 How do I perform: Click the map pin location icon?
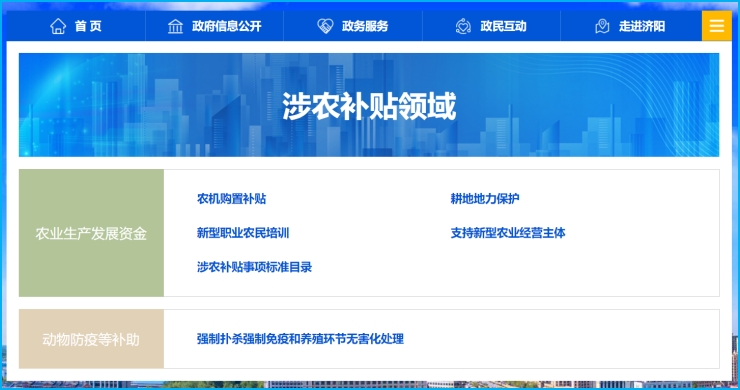click(x=602, y=26)
